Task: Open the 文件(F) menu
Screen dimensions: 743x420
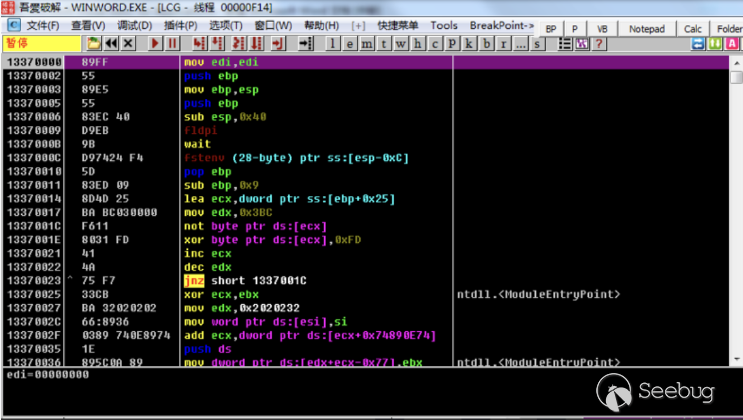Action: click(x=42, y=25)
